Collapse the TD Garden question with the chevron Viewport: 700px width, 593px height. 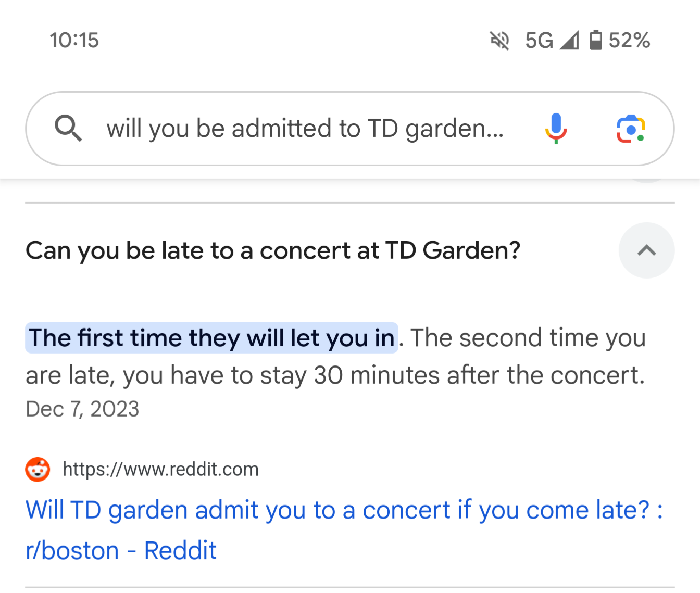pyautogui.click(x=646, y=250)
